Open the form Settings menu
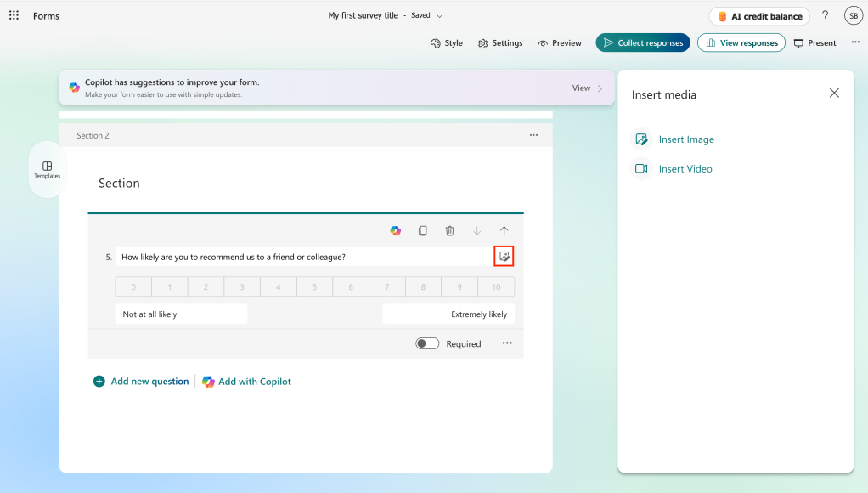 pos(500,42)
